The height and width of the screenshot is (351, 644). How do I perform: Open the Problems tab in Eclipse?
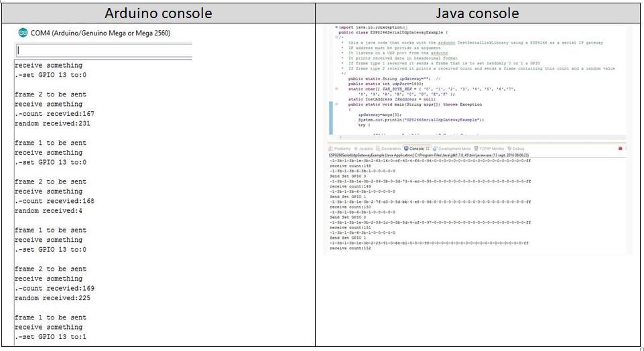coord(340,149)
